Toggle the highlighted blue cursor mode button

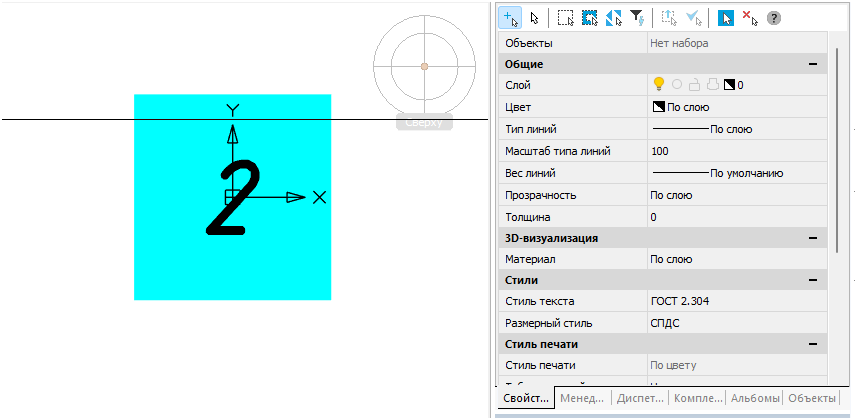click(x=726, y=19)
